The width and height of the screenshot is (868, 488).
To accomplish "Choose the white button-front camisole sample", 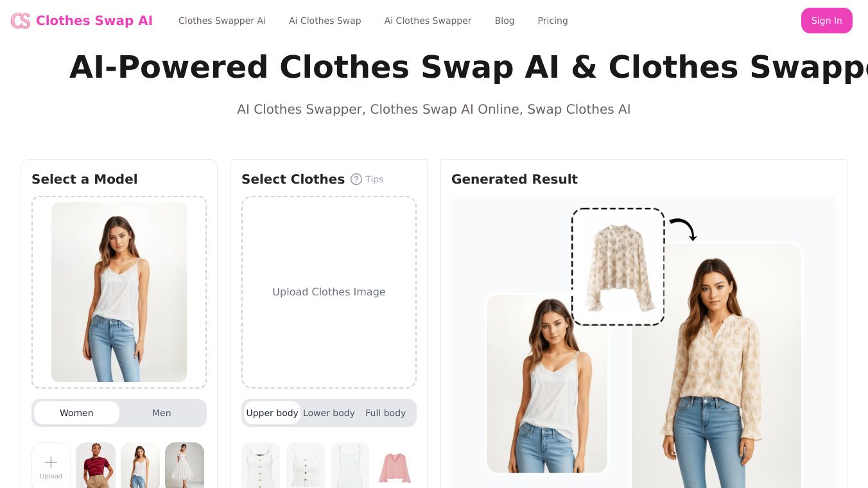I will (x=261, y=465).
